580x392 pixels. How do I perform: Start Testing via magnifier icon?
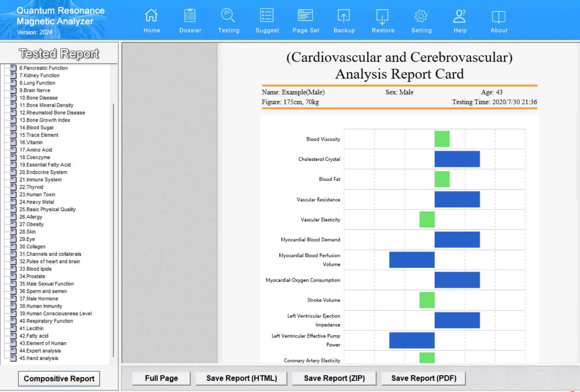[x=228, y=15]
